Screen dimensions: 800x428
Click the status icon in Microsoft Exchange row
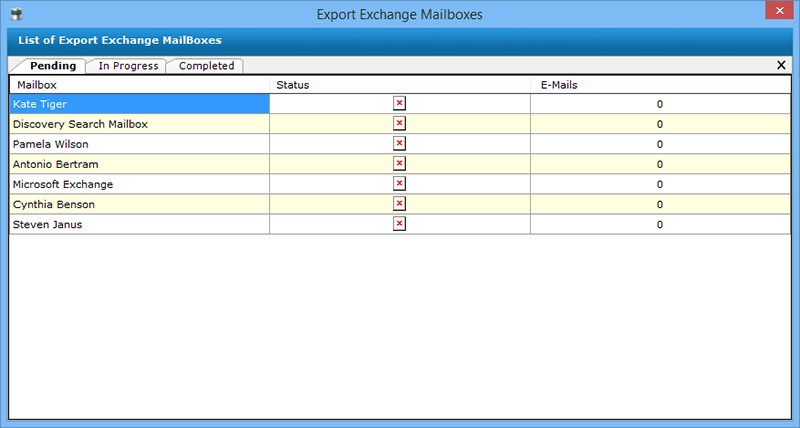[x=399, y=184]
